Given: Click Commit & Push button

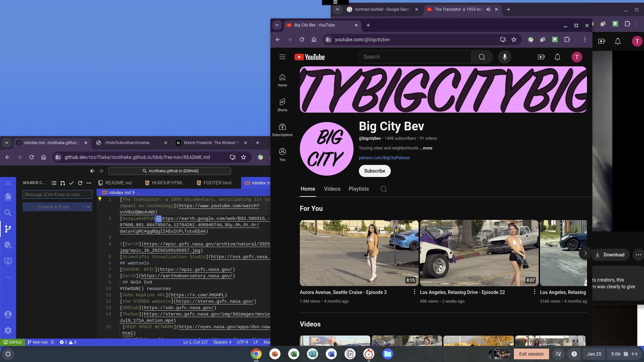Looking at the screenshot, I should [x=53, y=207].
